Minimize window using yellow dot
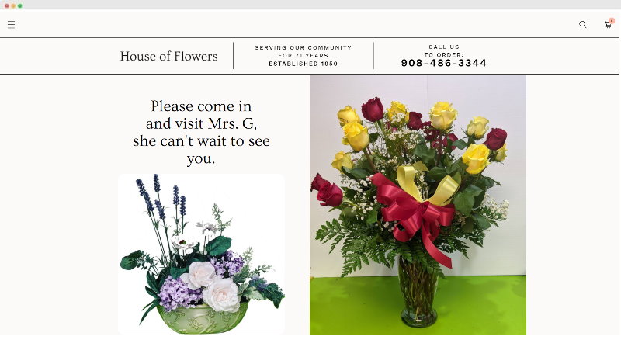 click(13, 5)
